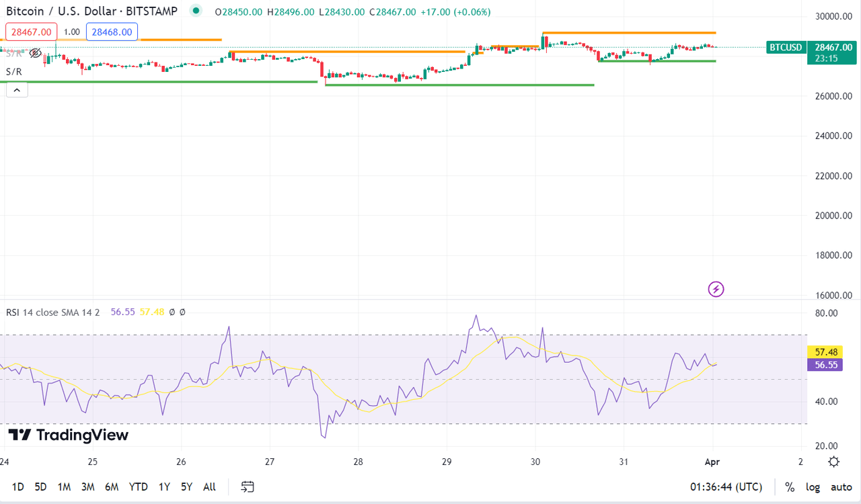Click the 30000.00 price scale label
Viewport: 861px width, 504px height.
(x=833, y=16)
